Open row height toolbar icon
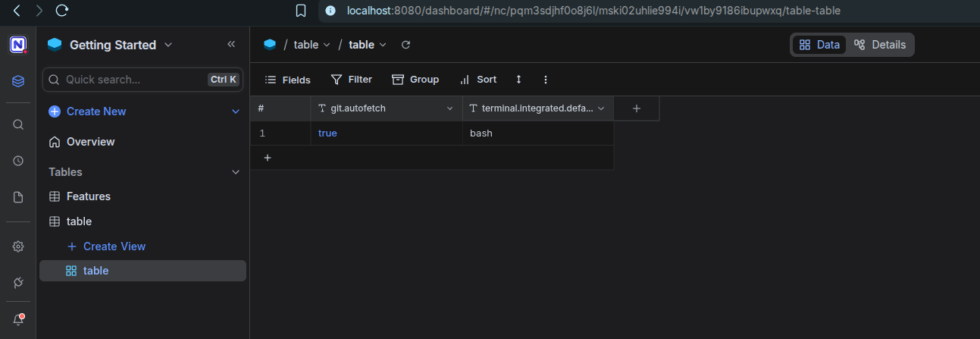The image size is (980, 339). (519, 80)
